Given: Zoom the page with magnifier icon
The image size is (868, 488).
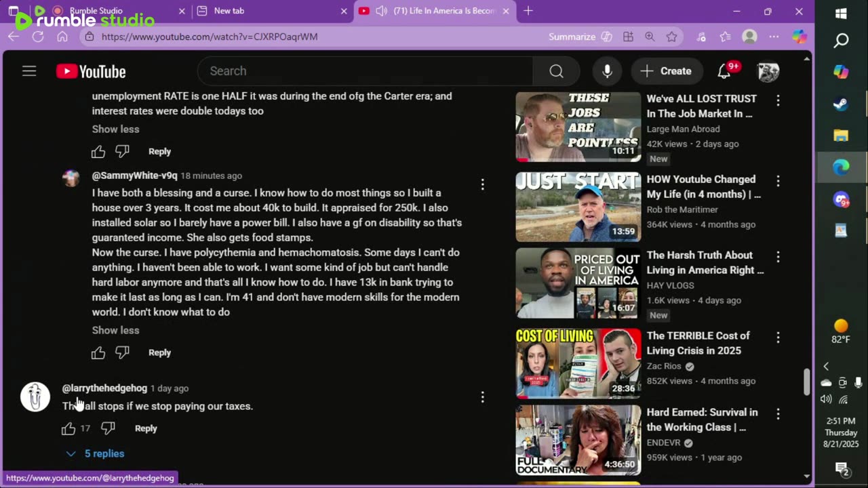Looking at the screenshot, I should (650, 37).
